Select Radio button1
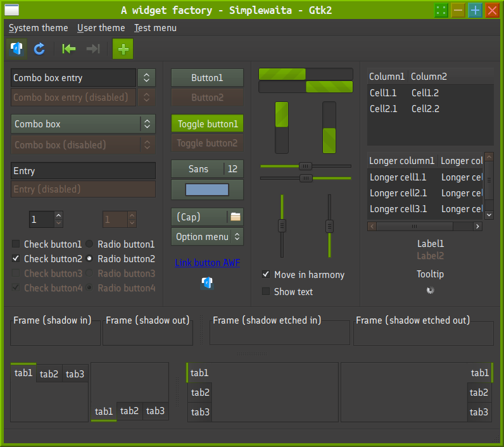504x447 pixels. pyautogui.click(x=90, y=244)
